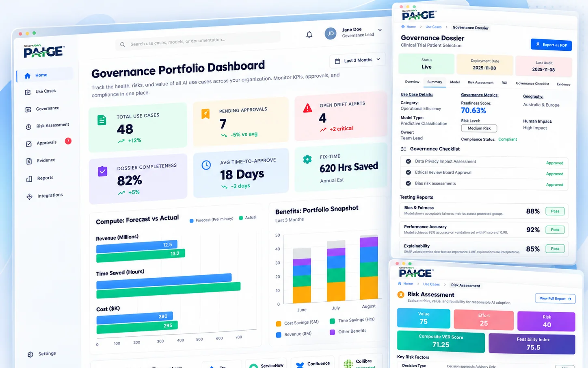Click the Open Drift Alerts warning icon
The width and height of the screenshot is (588, 368).
click(x=308, y=108)
